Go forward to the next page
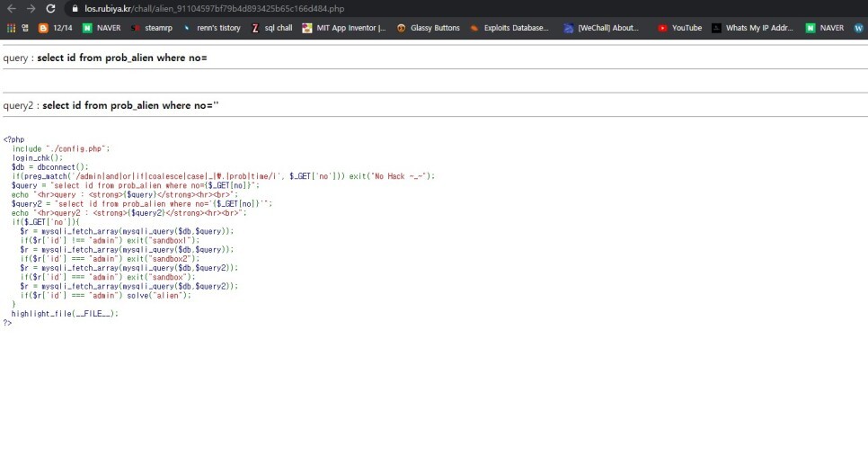This screenshot has height=473, width=868. (31, 9)
